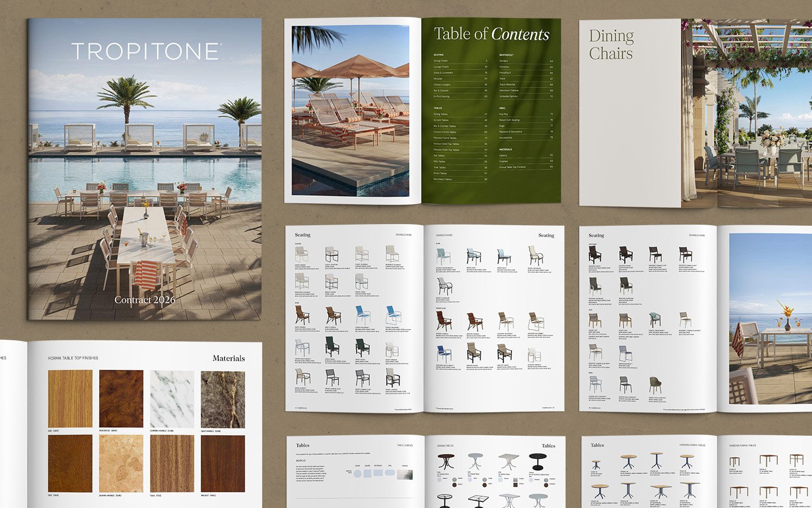Click the 'Materials' page heading

228,358
